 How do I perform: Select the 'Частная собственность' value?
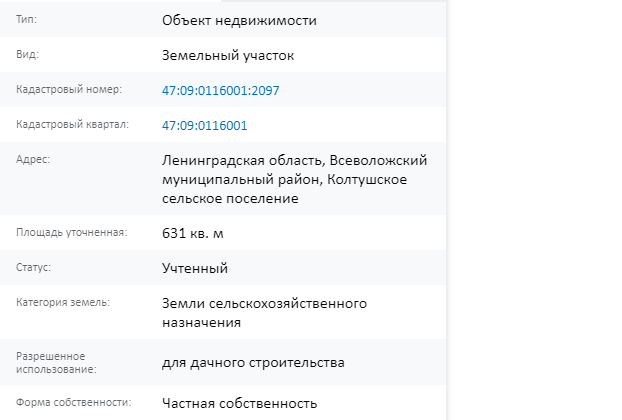click(x=240, y=403)
